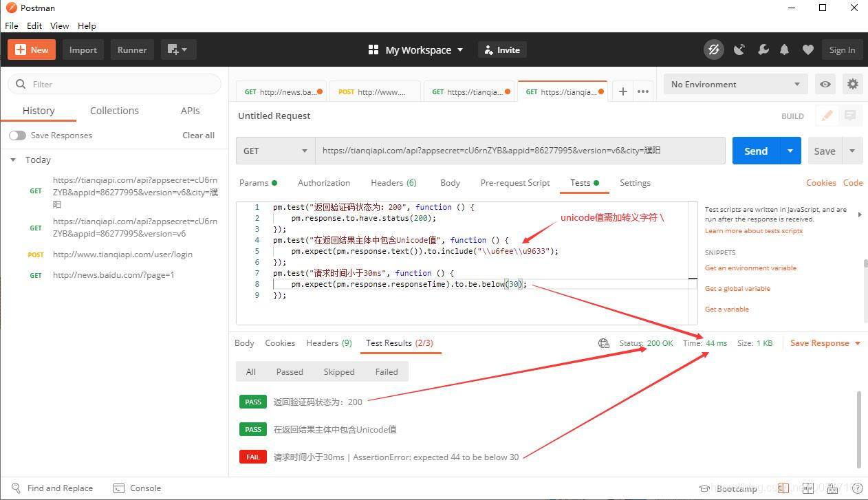Open the Code link
Screen dimensions: 868x500
(853, 183)
